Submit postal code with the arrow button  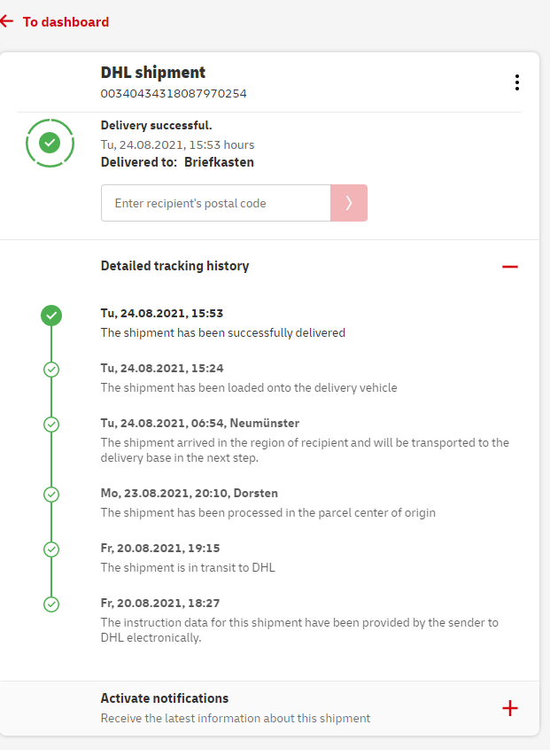pyautogui.click(x=349, y=203)
